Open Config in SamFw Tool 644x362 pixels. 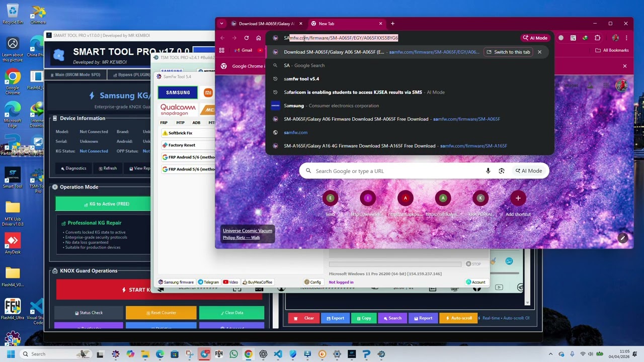[312, 282]
